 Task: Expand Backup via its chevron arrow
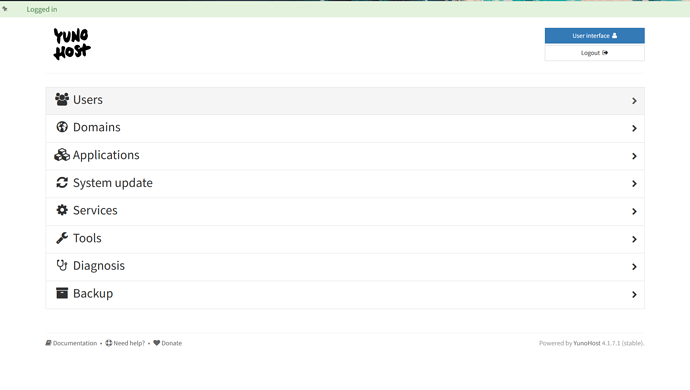coord(634,294)
